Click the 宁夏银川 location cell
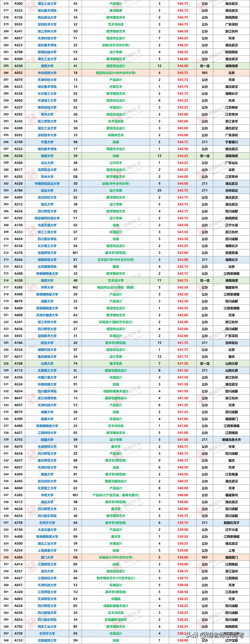Viewport: 250px width, 644px height. pyautogui.click(x=231, y=142)
